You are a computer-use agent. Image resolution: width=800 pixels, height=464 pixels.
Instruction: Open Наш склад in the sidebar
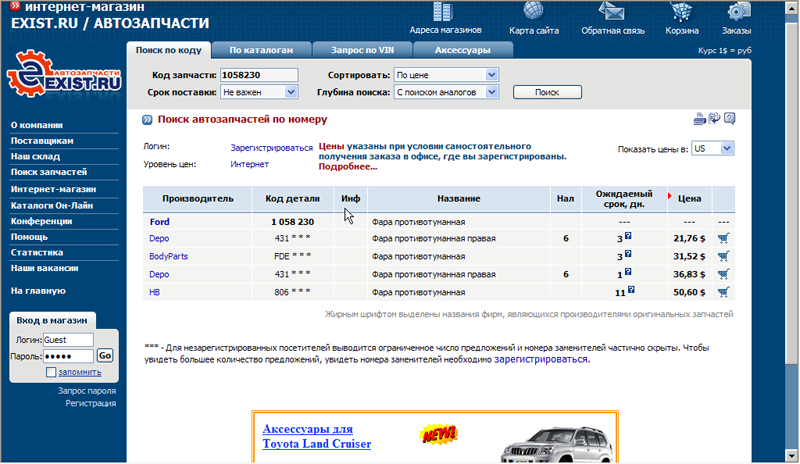(x=35, y=156)
